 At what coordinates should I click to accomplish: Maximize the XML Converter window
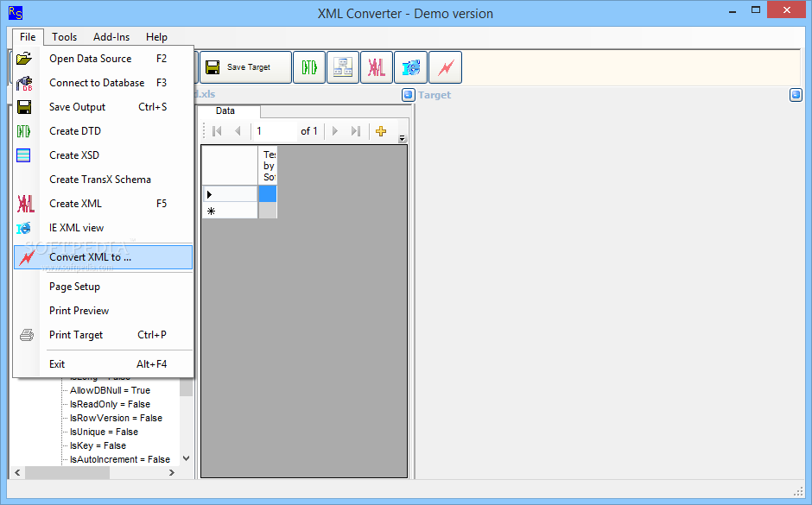tap(756, 10)
